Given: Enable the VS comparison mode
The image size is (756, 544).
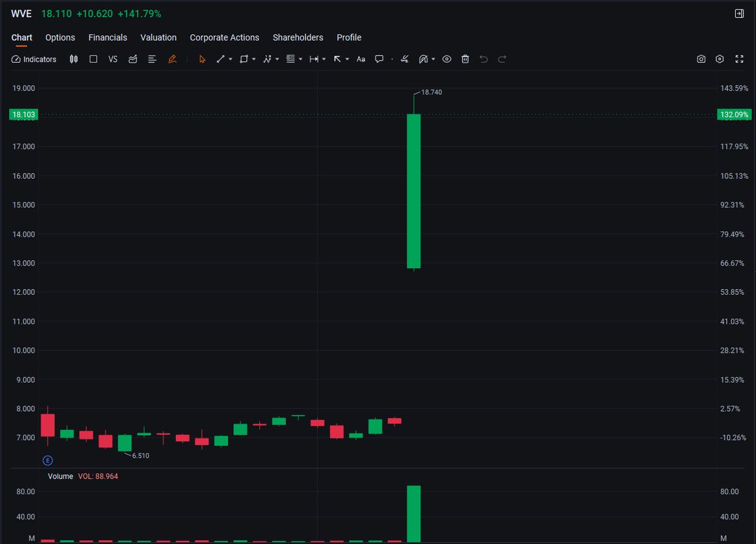Looking at the screenshot, I should click(x=113, y=59).
